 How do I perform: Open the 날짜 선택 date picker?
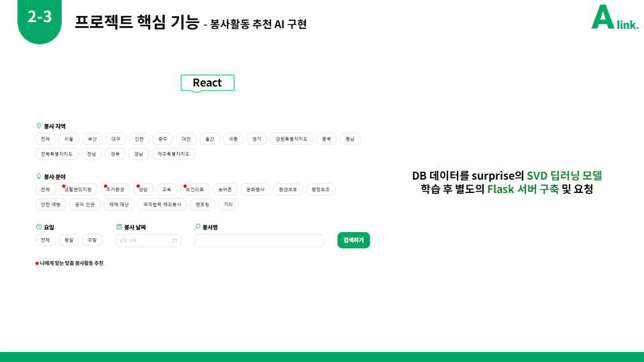coord(148,241)
